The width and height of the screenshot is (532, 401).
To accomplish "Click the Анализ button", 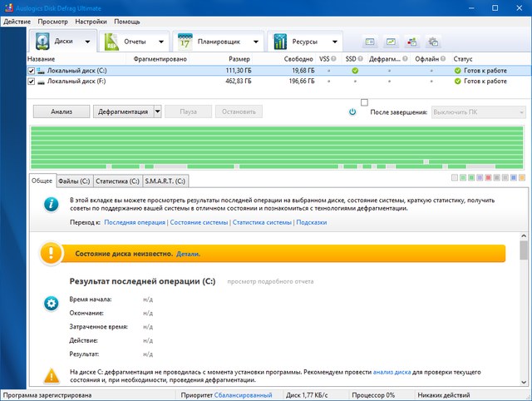I will (62, 111).
